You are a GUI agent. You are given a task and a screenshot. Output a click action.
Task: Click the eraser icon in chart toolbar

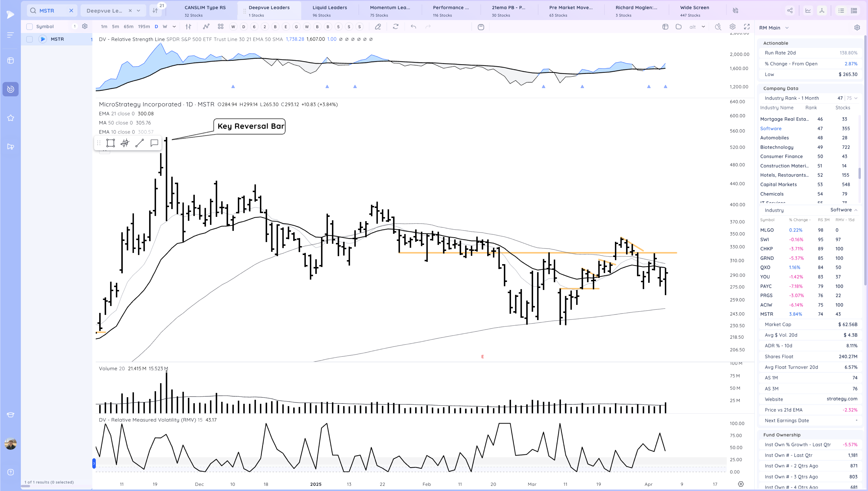click(378, 27)
